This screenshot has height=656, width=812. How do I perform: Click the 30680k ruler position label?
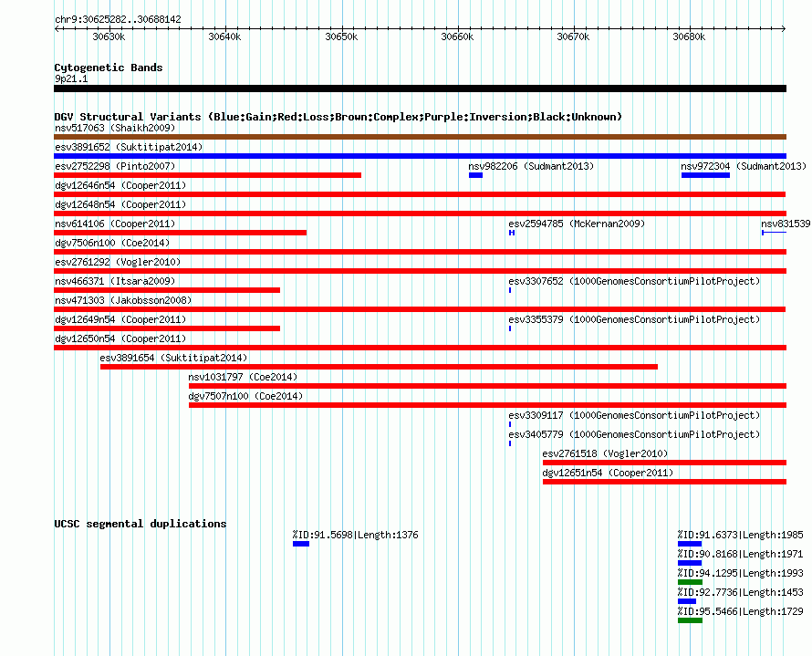click(689, 36)
